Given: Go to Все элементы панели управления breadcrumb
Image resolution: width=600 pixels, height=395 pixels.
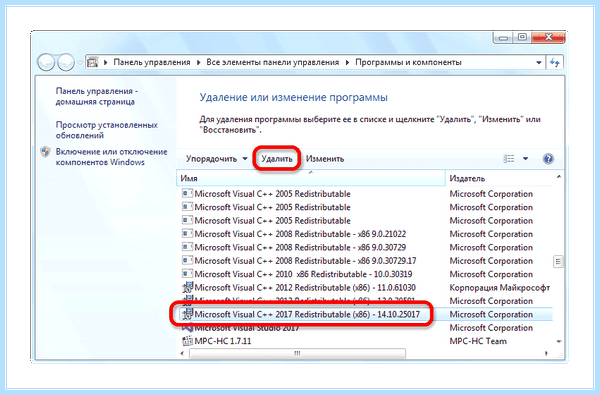Looking at the screenshot, I should (x=272, y=62).
